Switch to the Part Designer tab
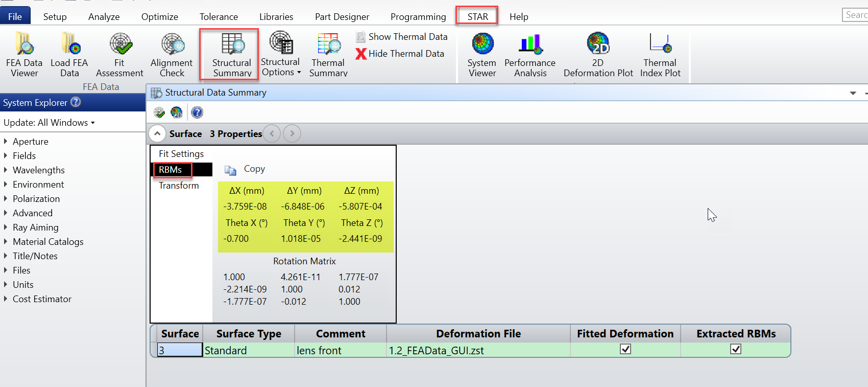The height and width of the screenshot is (387, 868). 342,17
